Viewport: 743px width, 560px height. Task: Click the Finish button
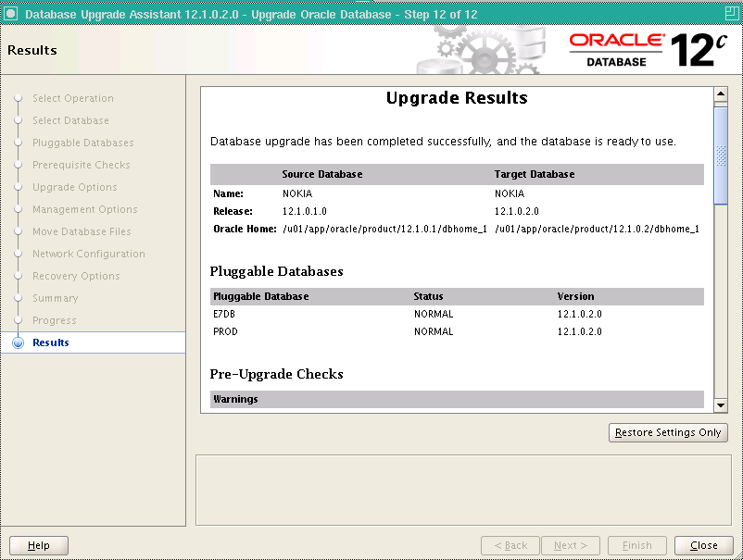(x=637, y=545)
